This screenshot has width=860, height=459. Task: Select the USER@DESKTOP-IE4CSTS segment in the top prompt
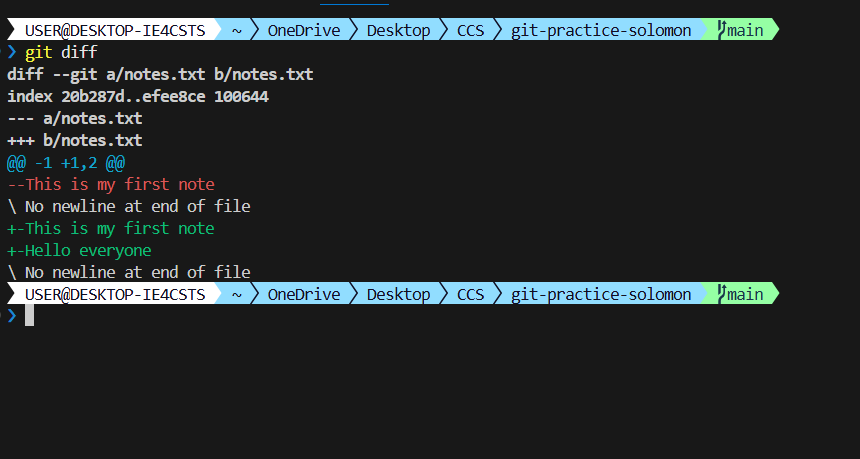pos(115,30)
